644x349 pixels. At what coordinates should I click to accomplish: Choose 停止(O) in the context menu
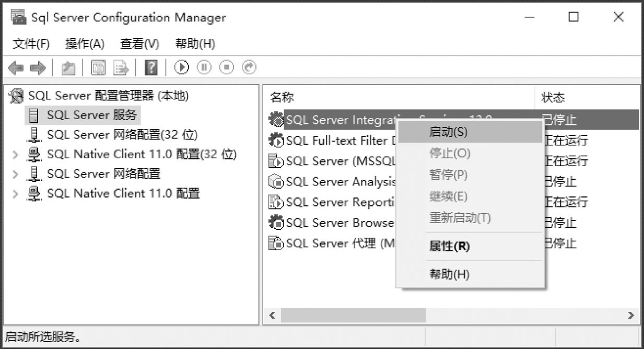pos(470,154)
